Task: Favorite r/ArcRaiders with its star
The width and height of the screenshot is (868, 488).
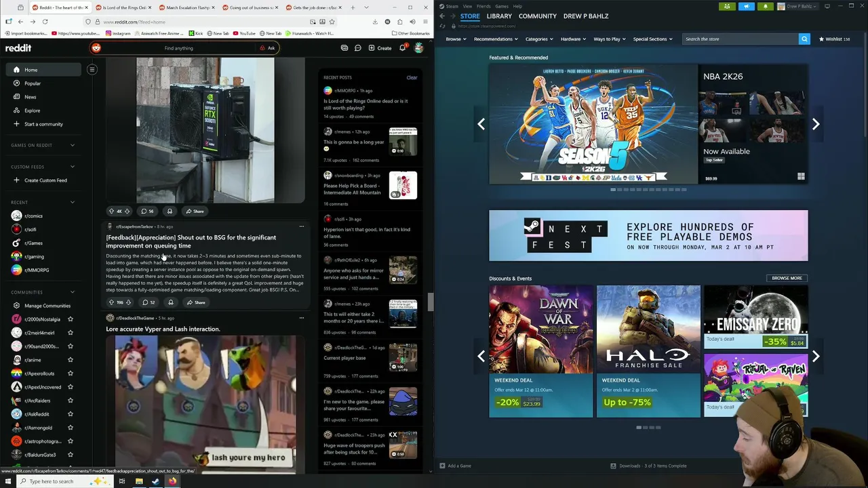Action: point(71,401)
